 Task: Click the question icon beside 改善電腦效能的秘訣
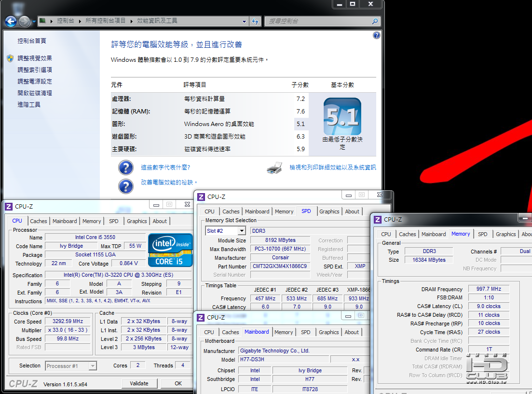coord(125,186)
